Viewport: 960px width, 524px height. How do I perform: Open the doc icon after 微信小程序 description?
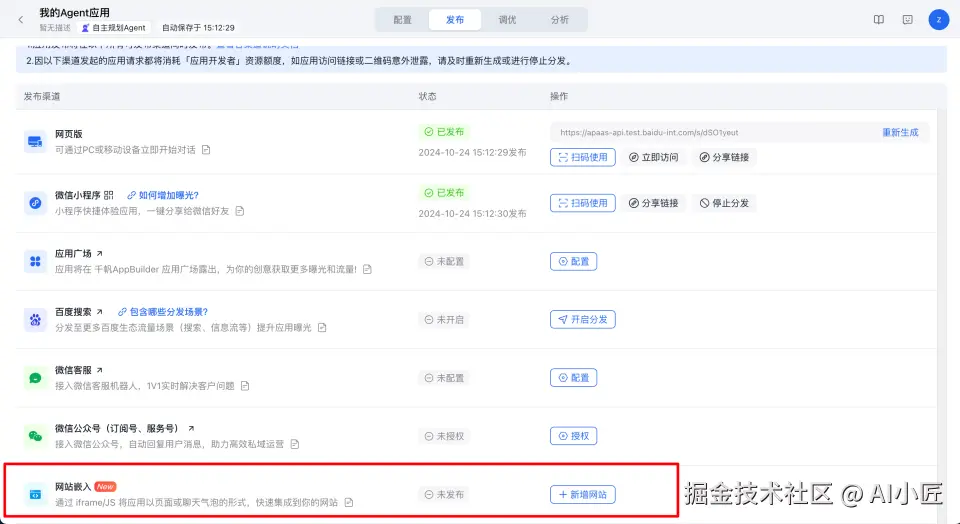240,211
